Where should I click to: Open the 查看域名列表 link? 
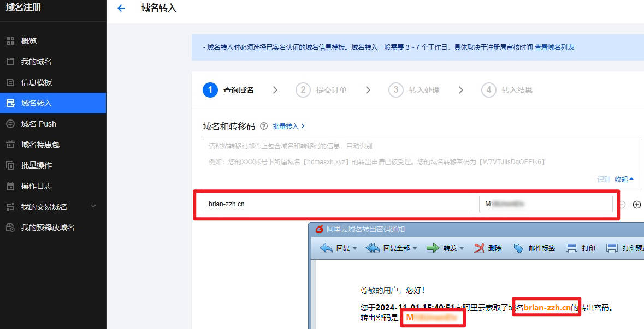click(x=554, y=47)
